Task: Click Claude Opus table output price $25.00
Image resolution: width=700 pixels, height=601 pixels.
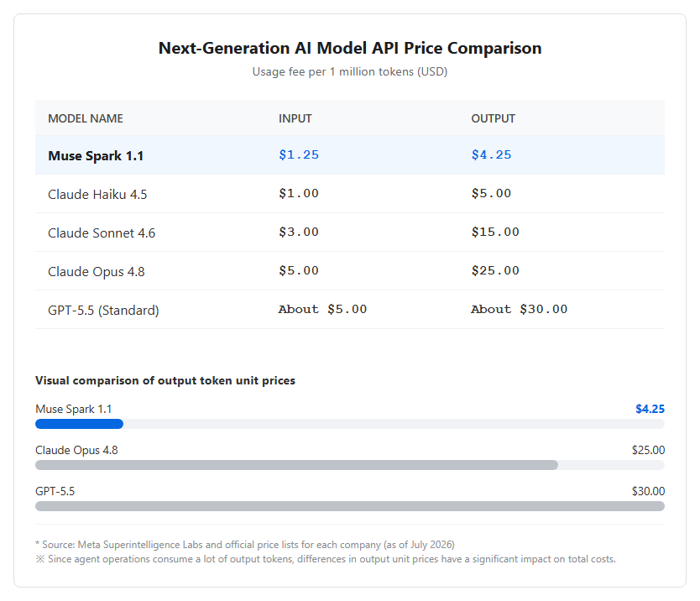Action: (x=495, y=270)
